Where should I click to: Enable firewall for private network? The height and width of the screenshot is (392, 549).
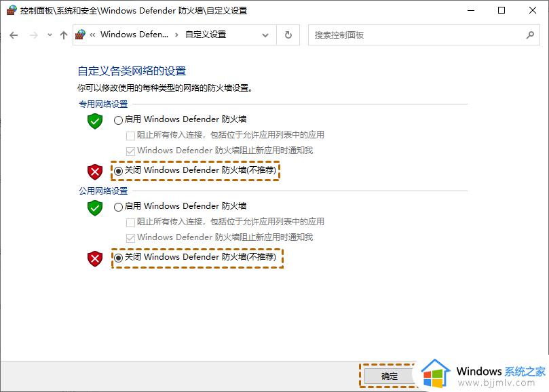click(x=118, y=120)
